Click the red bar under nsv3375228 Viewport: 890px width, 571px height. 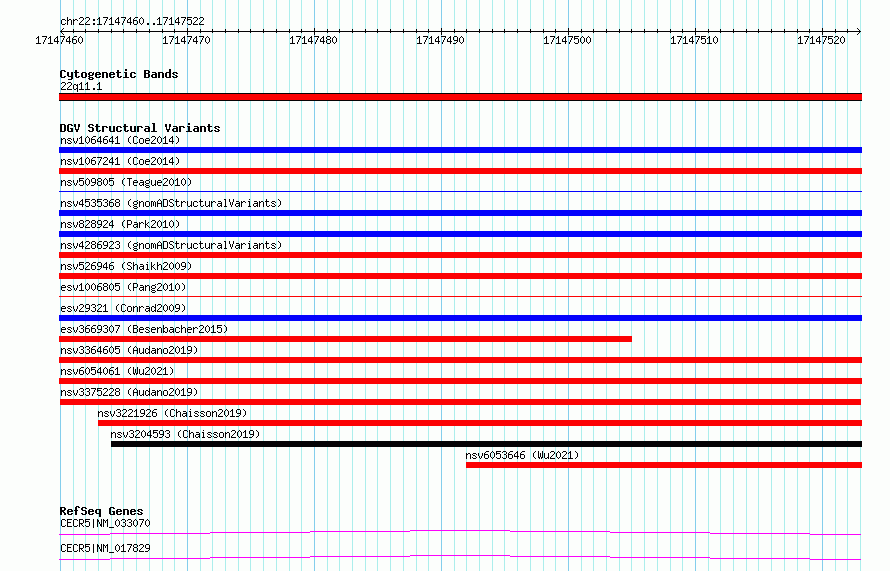tap(460, 402)
